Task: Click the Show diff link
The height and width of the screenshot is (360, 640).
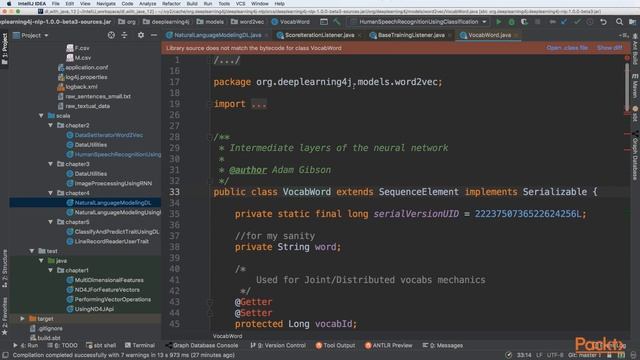Action: [x=609, y=48]
